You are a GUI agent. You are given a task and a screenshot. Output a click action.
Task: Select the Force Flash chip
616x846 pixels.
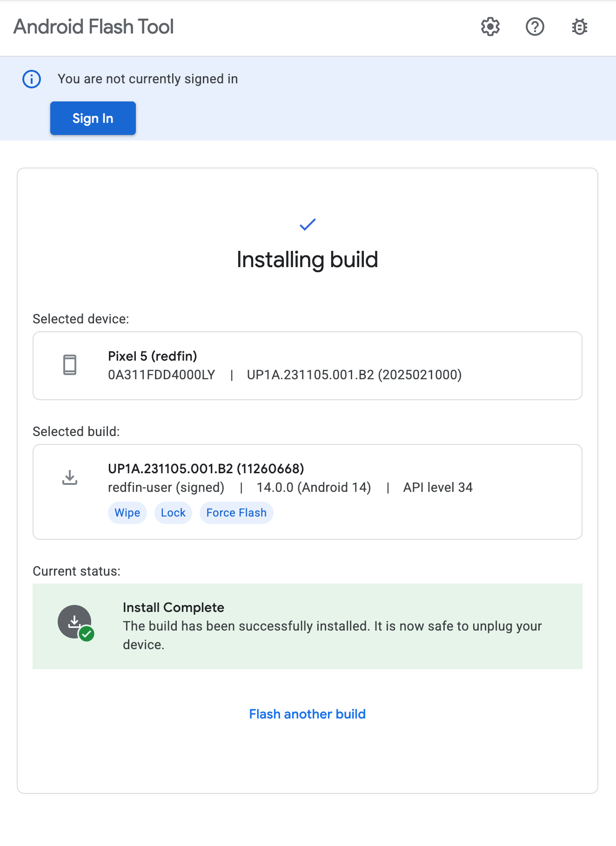click(236, 513)
